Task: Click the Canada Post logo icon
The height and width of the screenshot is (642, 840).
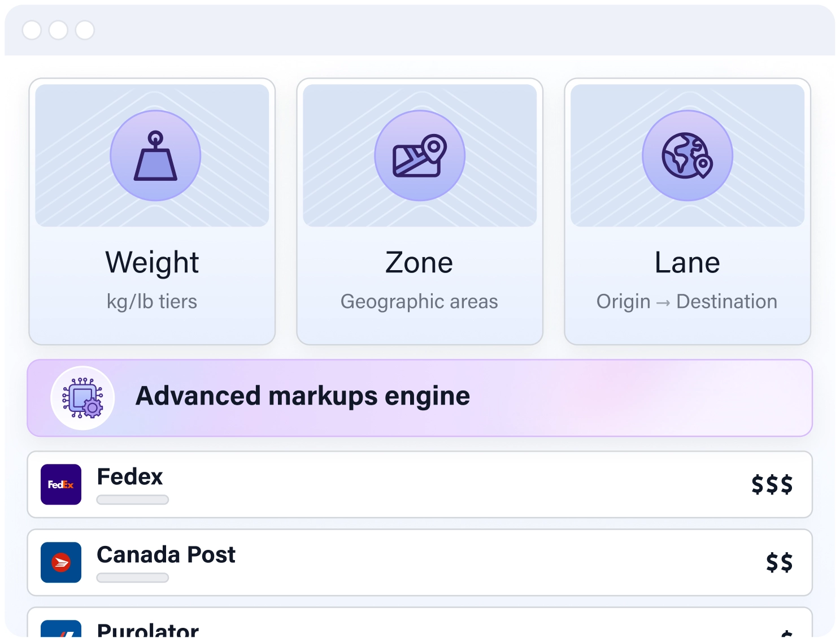Action: tap(61, 562)
